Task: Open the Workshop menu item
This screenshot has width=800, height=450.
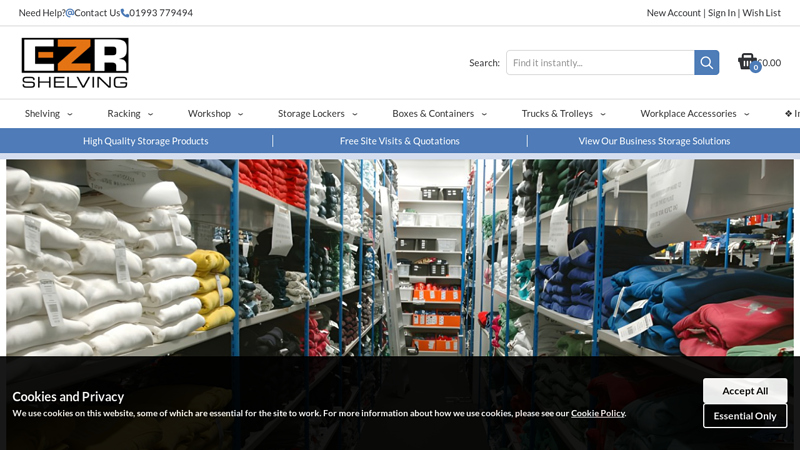Action: pos(209,114)
